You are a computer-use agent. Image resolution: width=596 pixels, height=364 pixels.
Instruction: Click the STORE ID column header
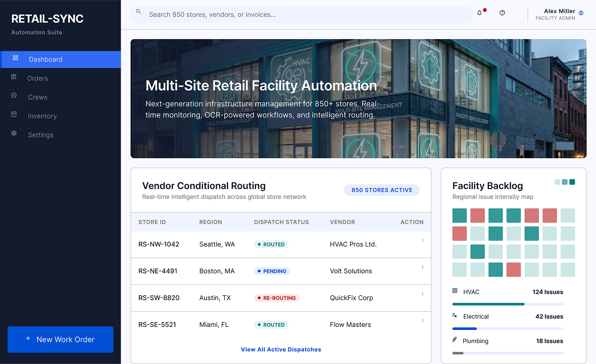coord(152,222)
